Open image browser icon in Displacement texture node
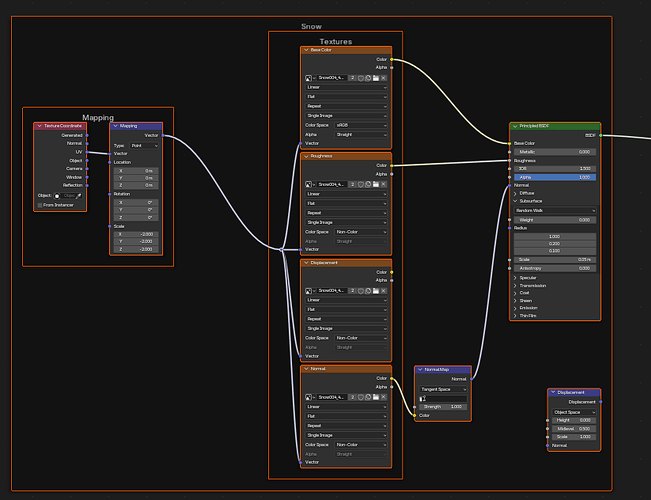The image size is (651, 500). click(x=310, y=291)
